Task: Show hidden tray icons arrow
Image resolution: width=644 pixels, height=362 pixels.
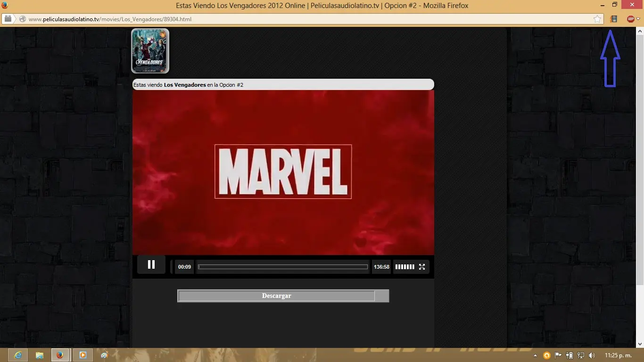Action: (x=535, y=355)
